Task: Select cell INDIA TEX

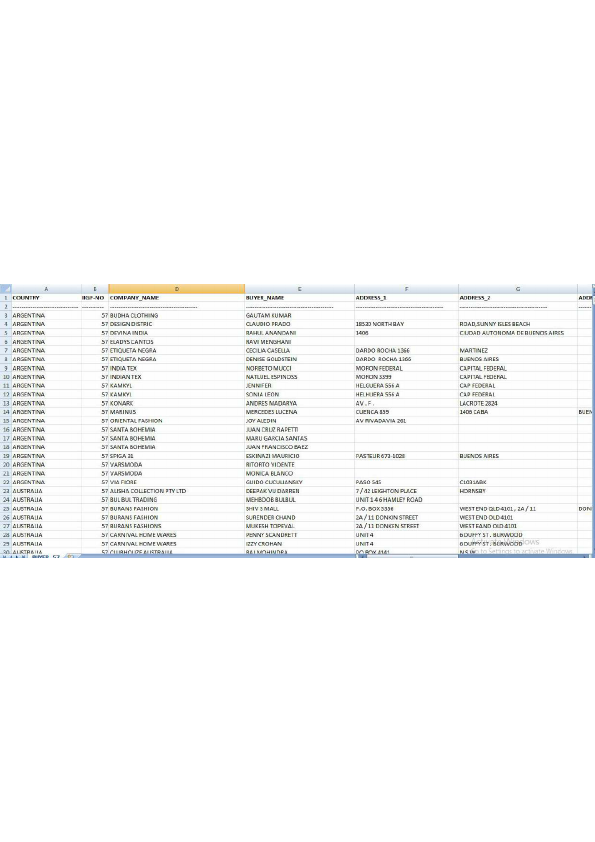Action: [176, 368]
